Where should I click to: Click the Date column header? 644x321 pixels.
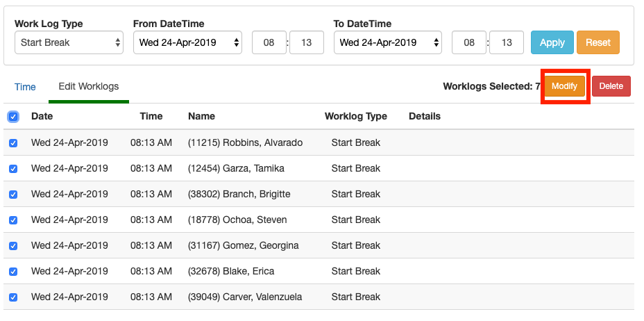42,116
